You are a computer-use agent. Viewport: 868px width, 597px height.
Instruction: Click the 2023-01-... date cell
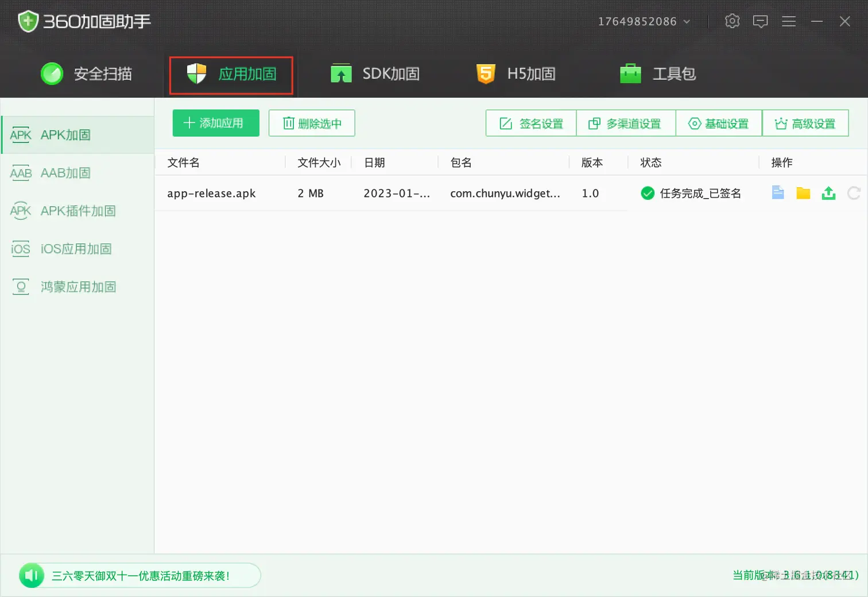click(x=397, y=193)
